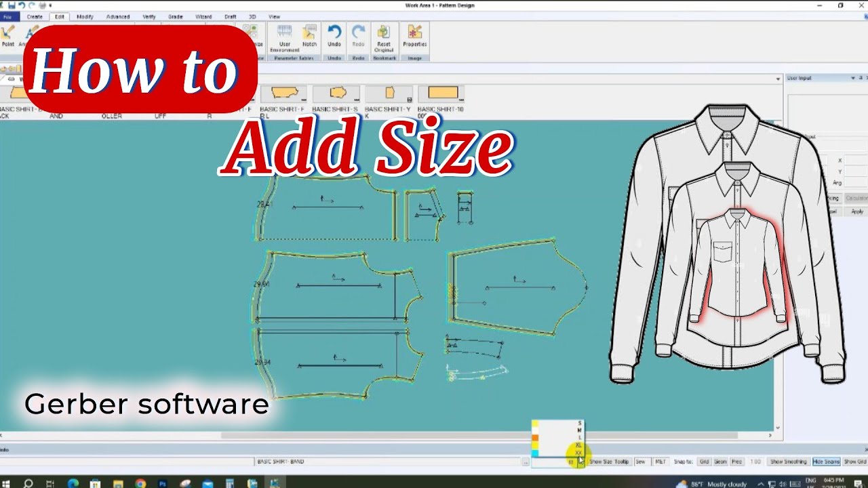Select the Point tool icon
Image resolution: width=868 pixels, height=488 pixels.
pyautogui.click(x=7, y=35)
